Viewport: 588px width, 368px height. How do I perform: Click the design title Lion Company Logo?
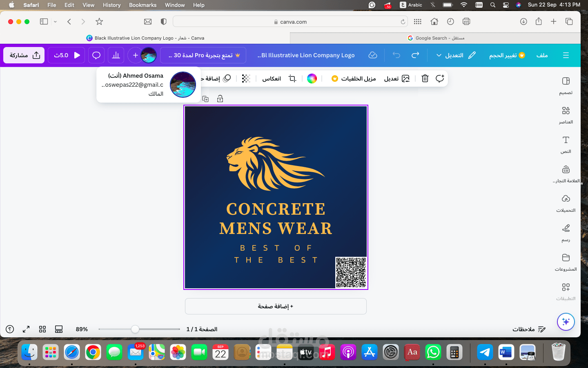[306, 55]
